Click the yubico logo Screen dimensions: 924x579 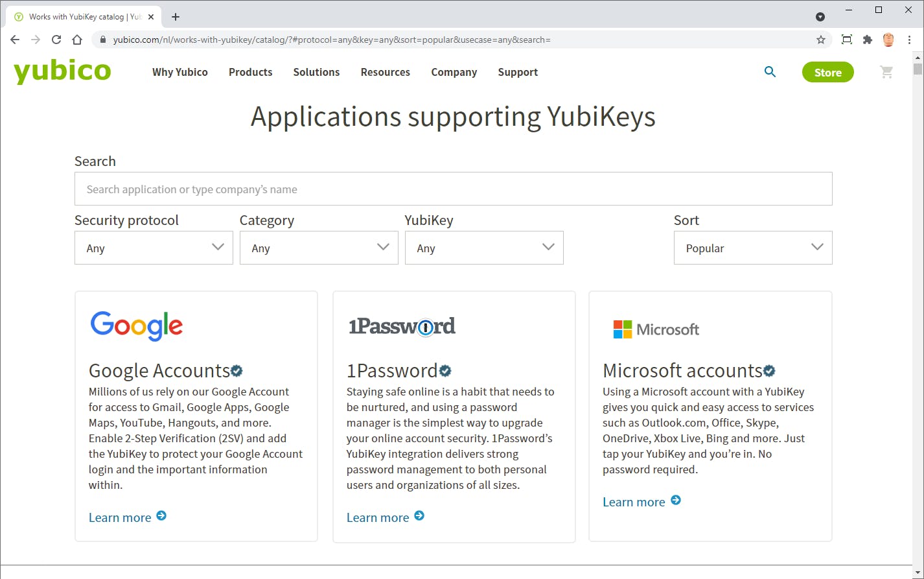click(x=62, y=71)
